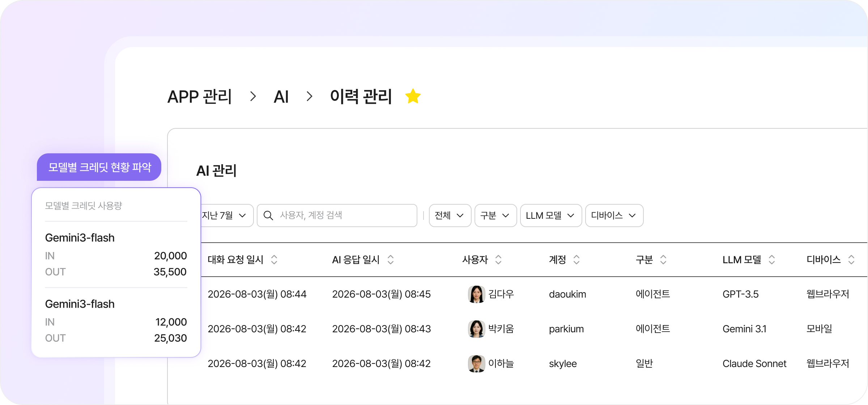Screen dimensions: 868x405
Task: Click 웹브라우저 cell in skylee row
Action: tap(828, 363)
